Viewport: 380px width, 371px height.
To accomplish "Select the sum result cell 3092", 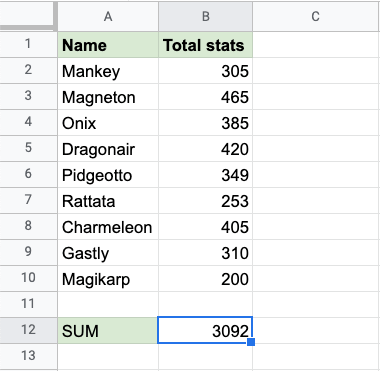I will point(205,330).
